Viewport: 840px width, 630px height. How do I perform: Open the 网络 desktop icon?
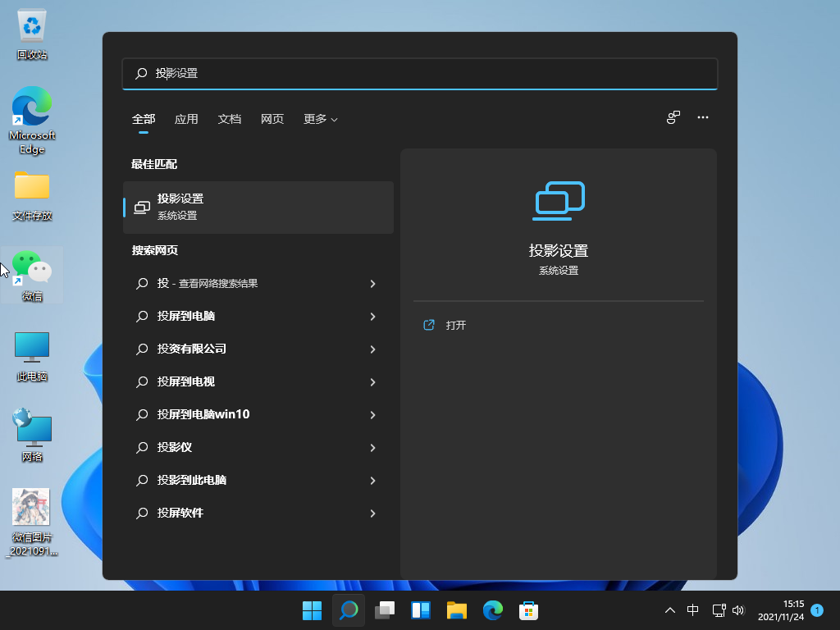(31, 427)
